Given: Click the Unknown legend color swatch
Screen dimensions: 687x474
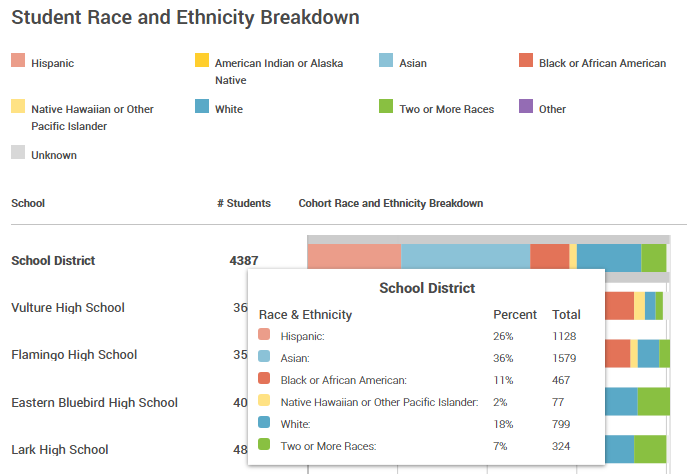Looking at the screenshot, I should click(18, 154).
